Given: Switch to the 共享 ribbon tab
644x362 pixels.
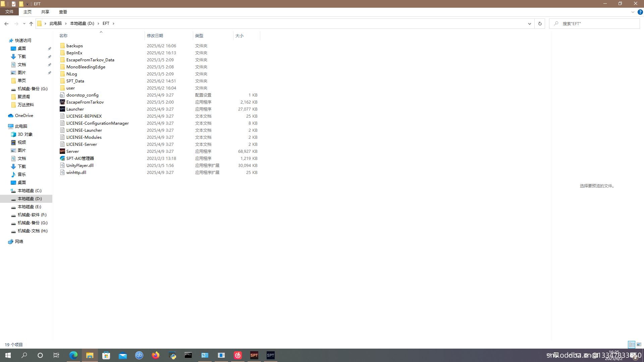Looking at the screenshot, I should pos(45,12).
